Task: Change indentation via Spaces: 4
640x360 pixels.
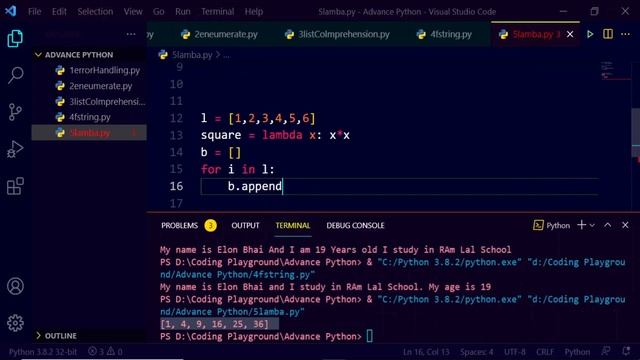Action: (x=476, y=351)
